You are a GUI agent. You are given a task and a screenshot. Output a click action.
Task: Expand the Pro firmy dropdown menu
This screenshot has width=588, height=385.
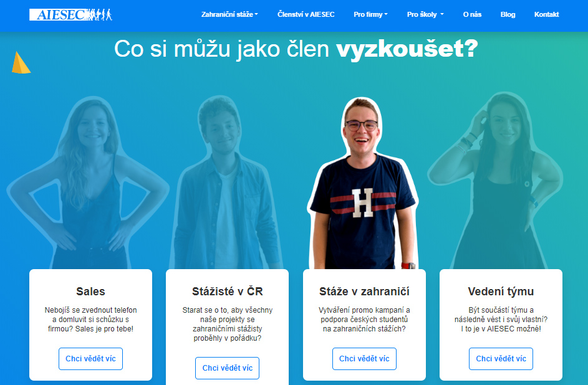tap(370, 14)
